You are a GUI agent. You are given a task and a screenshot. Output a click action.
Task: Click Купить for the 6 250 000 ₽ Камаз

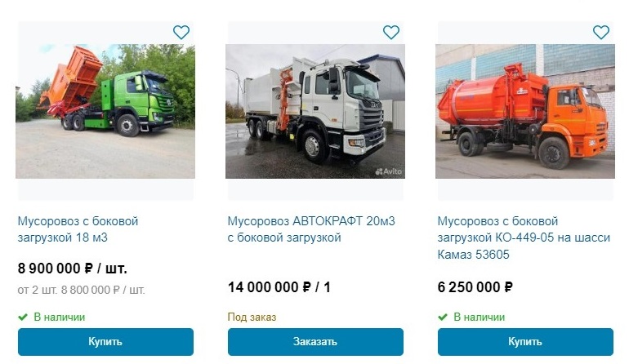[x=525, y=342]
